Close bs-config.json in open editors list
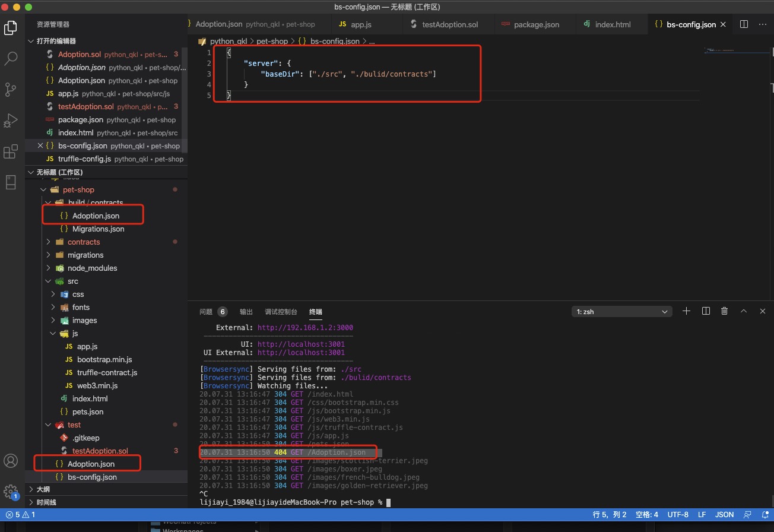Viewport: 774px width, 532px height. 40,145
